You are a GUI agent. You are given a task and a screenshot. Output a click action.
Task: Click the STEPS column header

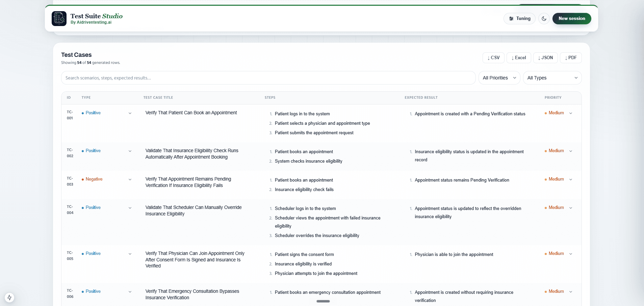pyautogui.click(x=270, y=98)
